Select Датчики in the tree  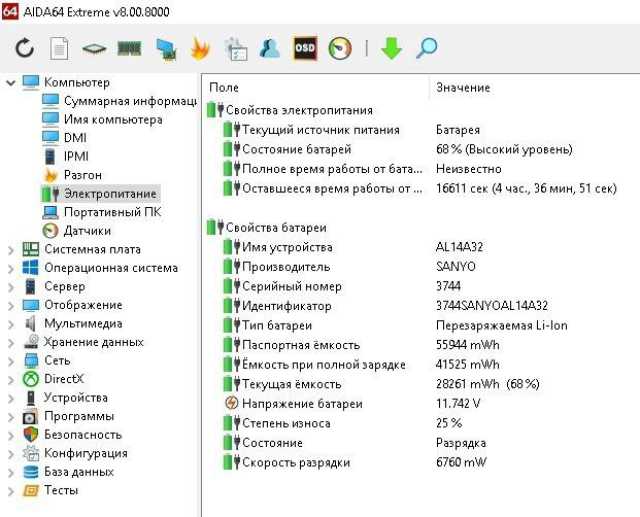87,230
